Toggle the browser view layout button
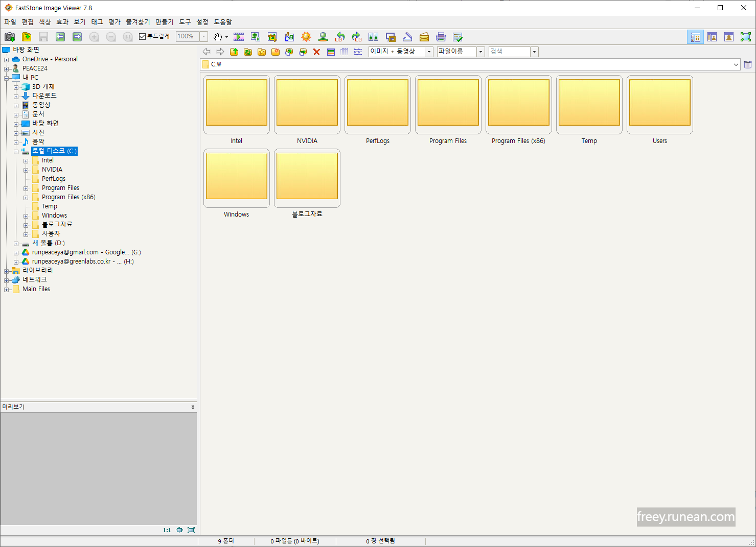The image size is (756, 547). 695,37
